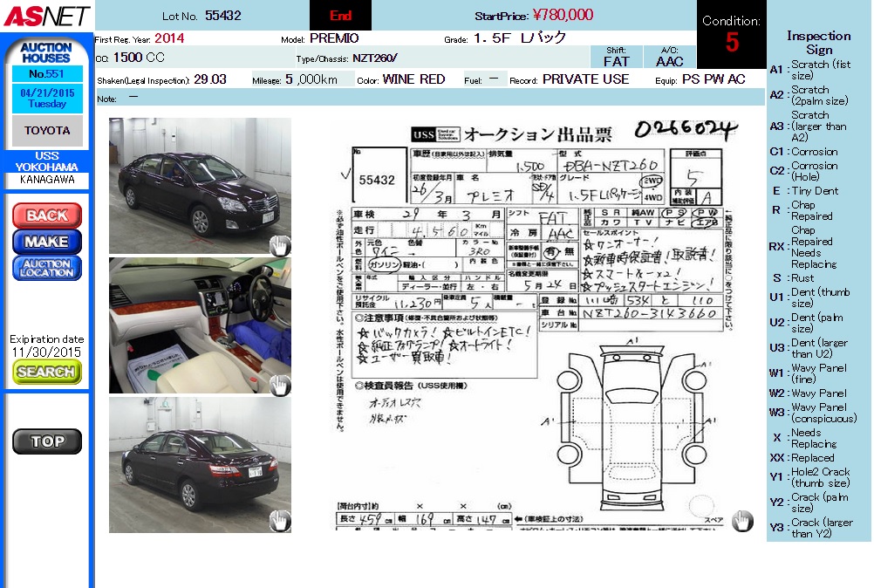
Task: Click the Auction Houses header
Action: (x=47, y=52)
